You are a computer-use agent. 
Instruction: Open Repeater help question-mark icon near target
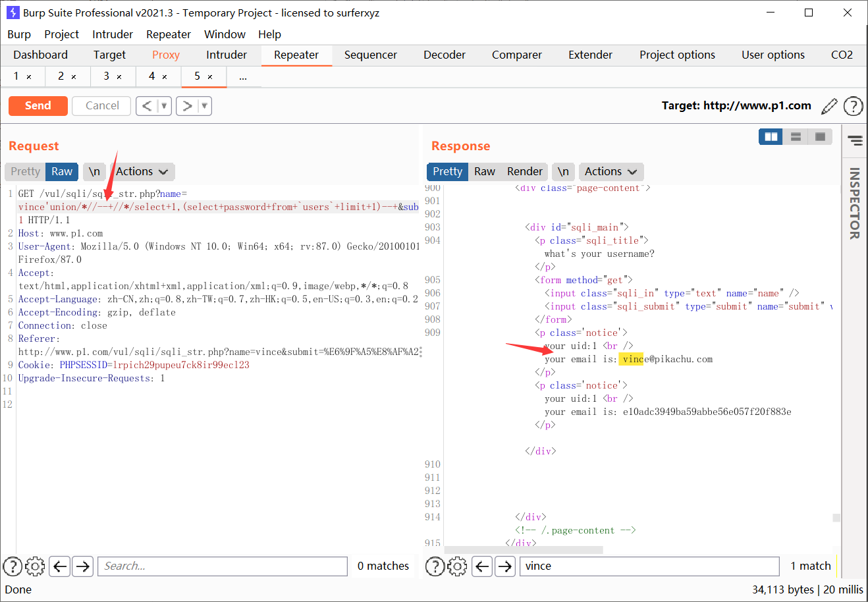(853, 106)
